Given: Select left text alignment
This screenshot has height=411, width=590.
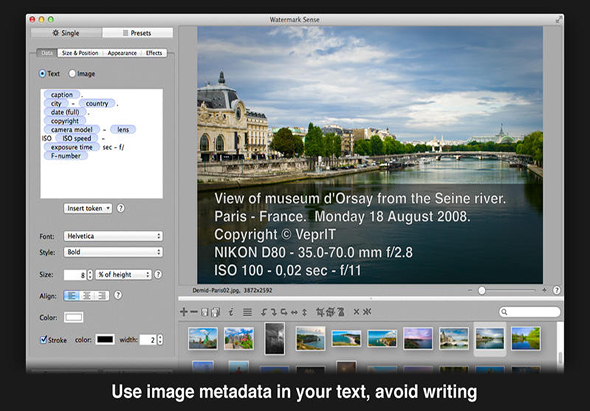Looking at the screenshot, I should pos(71,296).
